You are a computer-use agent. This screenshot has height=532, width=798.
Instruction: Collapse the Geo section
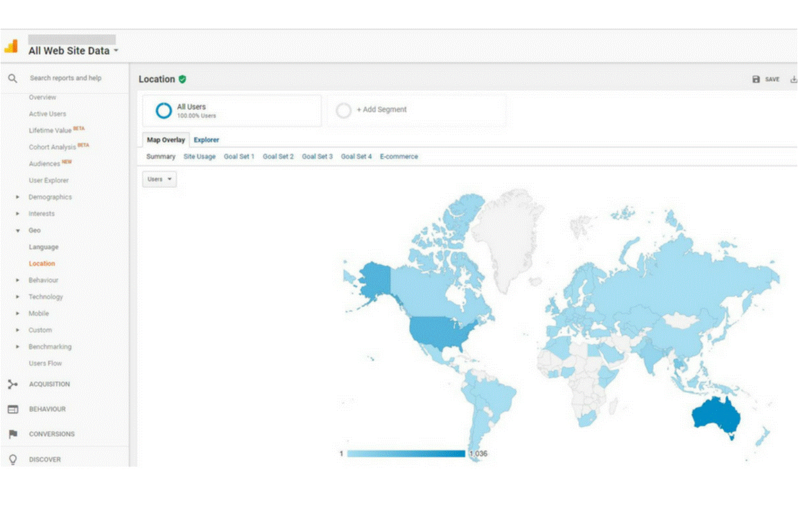coord(18,231)
